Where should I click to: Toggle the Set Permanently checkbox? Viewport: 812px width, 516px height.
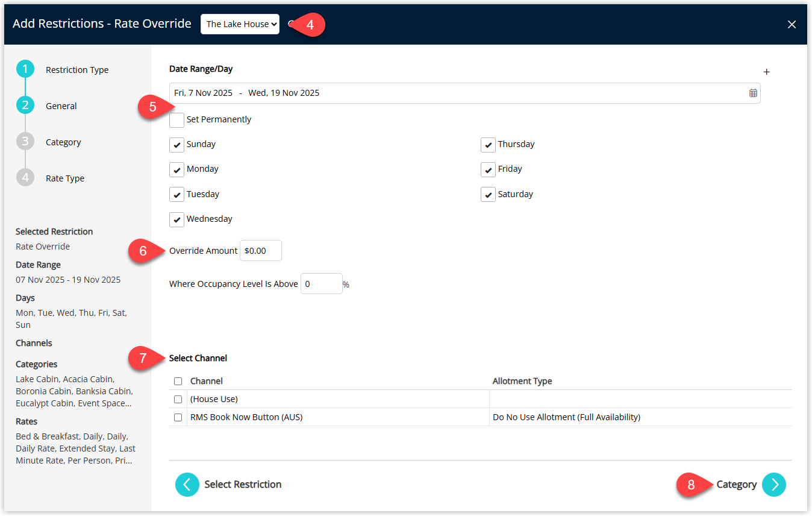pos(176,120)
